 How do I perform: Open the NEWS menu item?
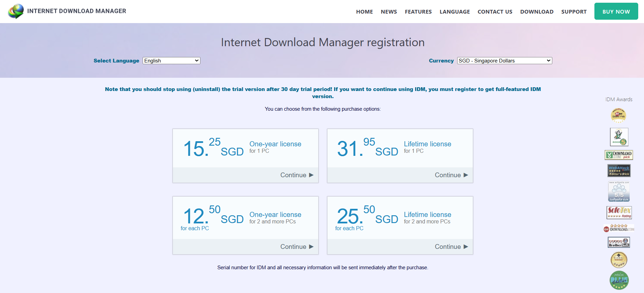tap(389, 12)
